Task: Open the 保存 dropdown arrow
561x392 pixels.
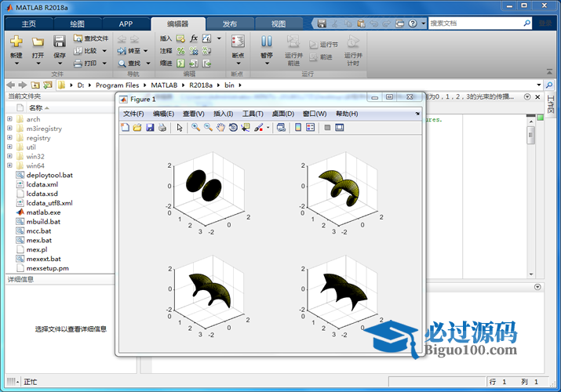Action: click(60, 64)
